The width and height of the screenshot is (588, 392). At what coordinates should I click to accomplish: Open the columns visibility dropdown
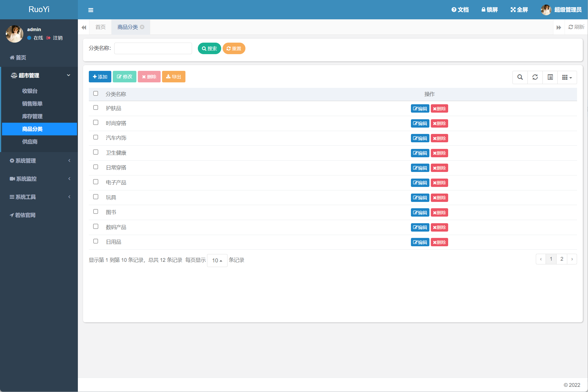[x=567, y=77]
